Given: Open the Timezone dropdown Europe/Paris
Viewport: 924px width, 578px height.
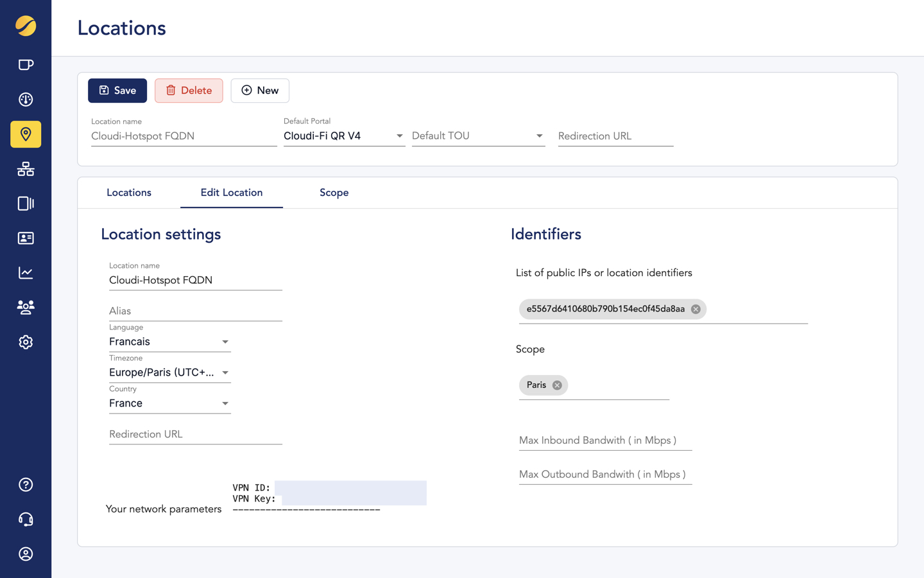Looking at the screenshot, I should tap(225, 372).
